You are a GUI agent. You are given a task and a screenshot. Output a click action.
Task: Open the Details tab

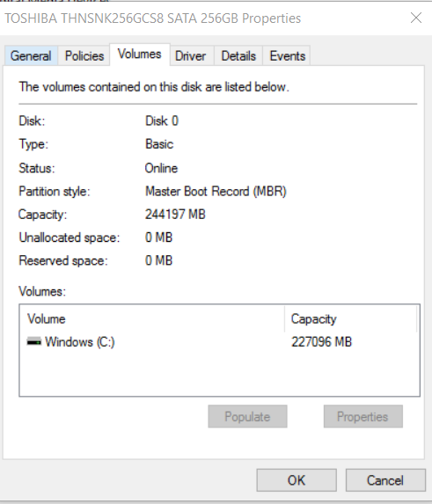pos(238,56)
